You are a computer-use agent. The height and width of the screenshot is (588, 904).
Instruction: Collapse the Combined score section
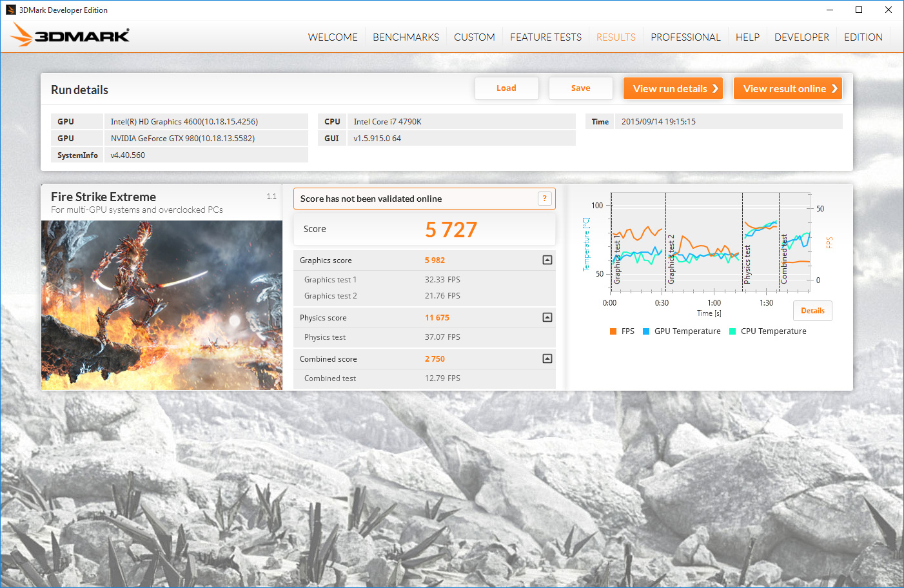point(547,358)
